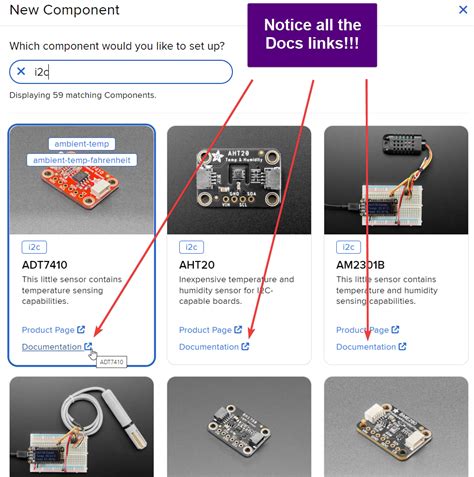Click external link icon by AHT20 Product Page
Screen dimensions: 474x477
point(238,330)
